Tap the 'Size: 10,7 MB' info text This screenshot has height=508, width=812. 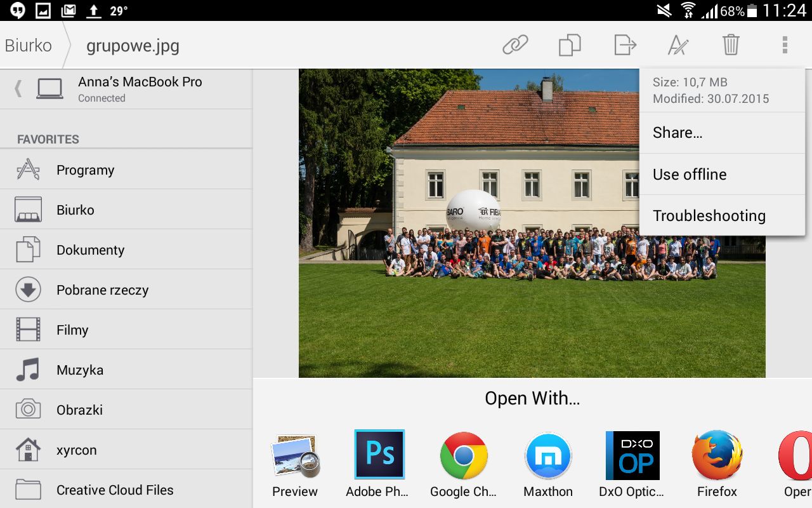click(x=690, y=82)
